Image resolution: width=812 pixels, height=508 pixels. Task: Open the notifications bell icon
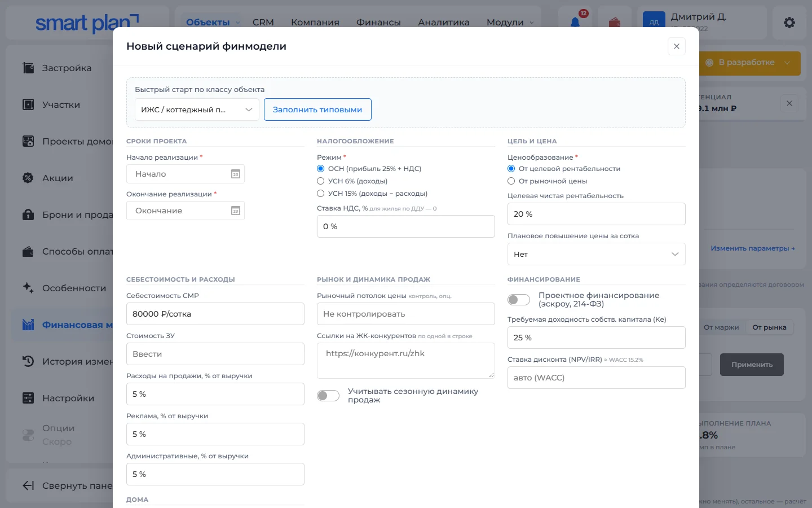point(575,23)
